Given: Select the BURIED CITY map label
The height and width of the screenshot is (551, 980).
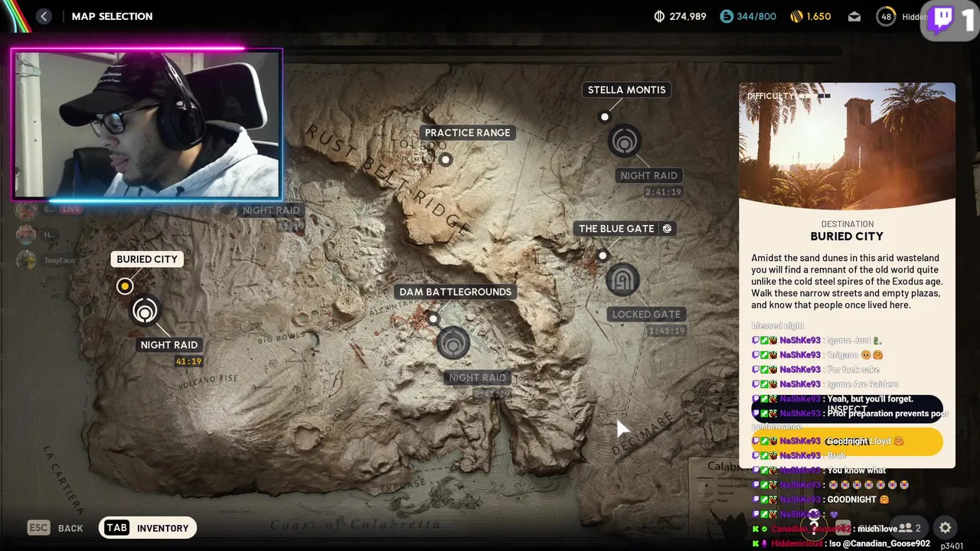Looking at the screenshot, I should (x=147, y=259).
